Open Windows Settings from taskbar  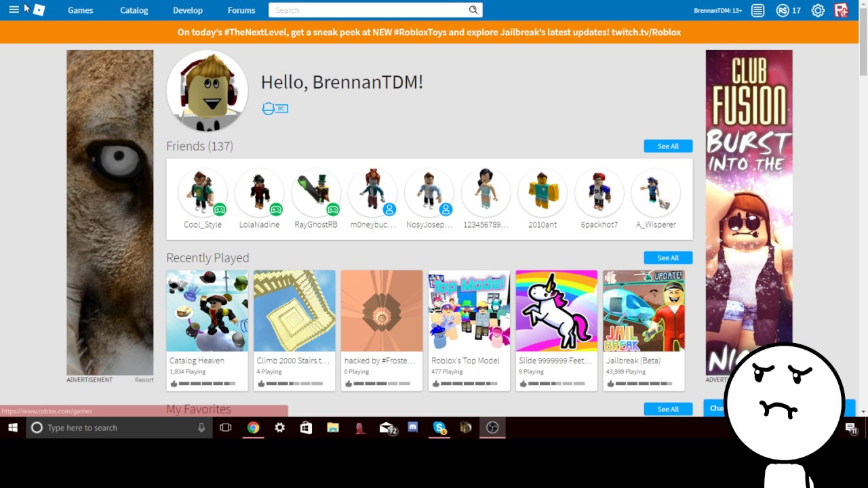coord(279,428)
